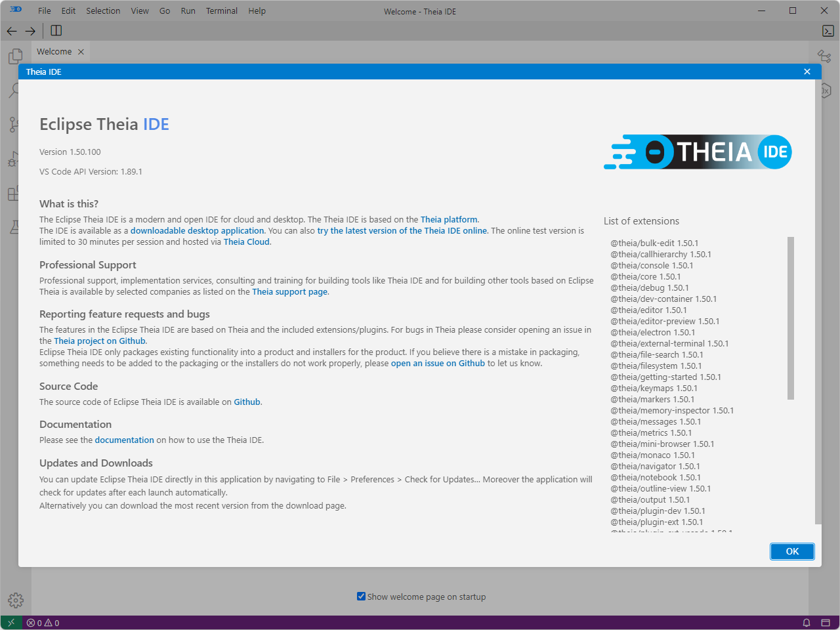Uncheck 'Show welcome page on startup'
Viewport: 840px width, 630px height.
361,596
